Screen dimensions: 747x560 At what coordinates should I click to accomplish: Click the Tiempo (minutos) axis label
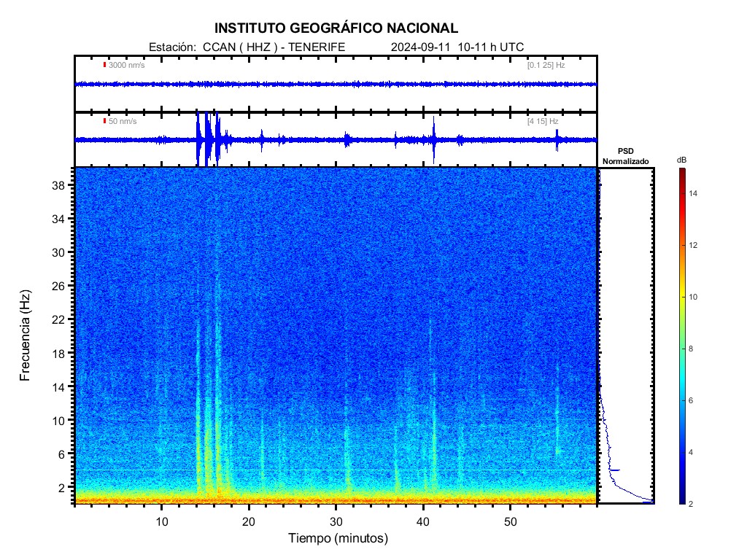pos(337,539)
